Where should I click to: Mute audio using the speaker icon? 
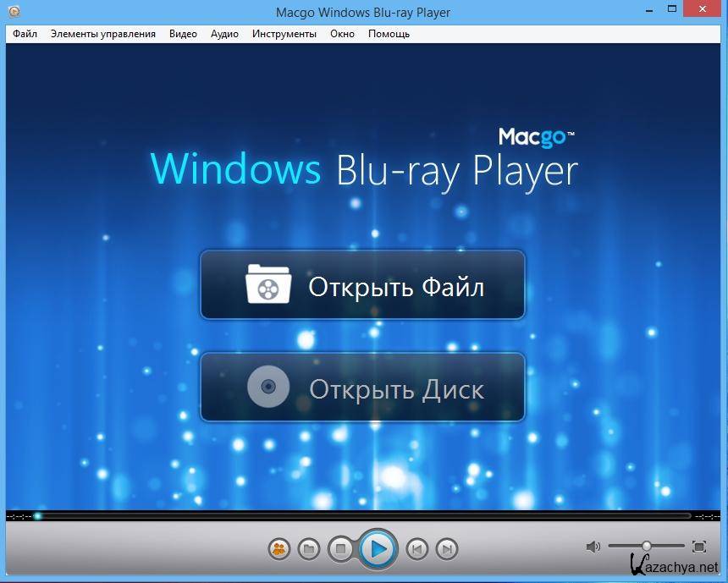point(593,547)
